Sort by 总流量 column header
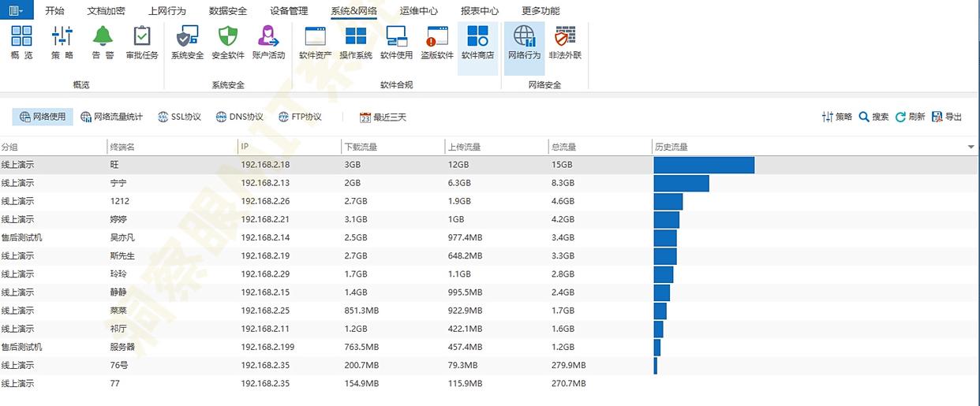 pyautogui.click(x=600, y=147)
